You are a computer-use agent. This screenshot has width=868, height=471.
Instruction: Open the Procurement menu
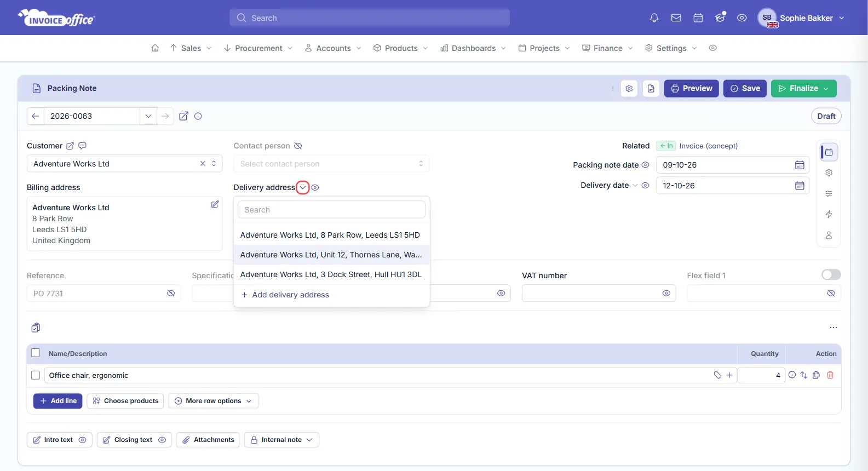click(x=258, y=48)
